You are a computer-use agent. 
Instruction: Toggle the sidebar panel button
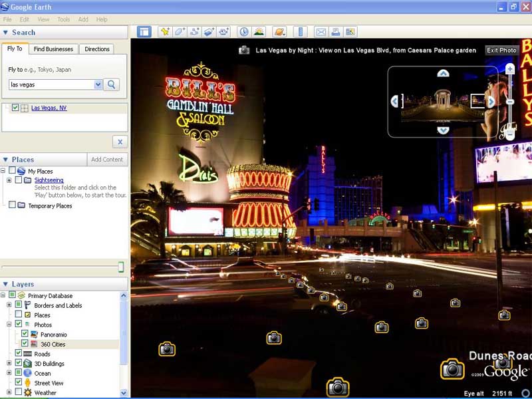tap(144, 32)
